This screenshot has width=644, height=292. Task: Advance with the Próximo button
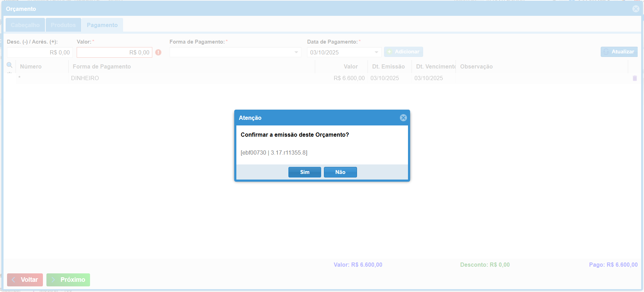(x=68, y=280)
